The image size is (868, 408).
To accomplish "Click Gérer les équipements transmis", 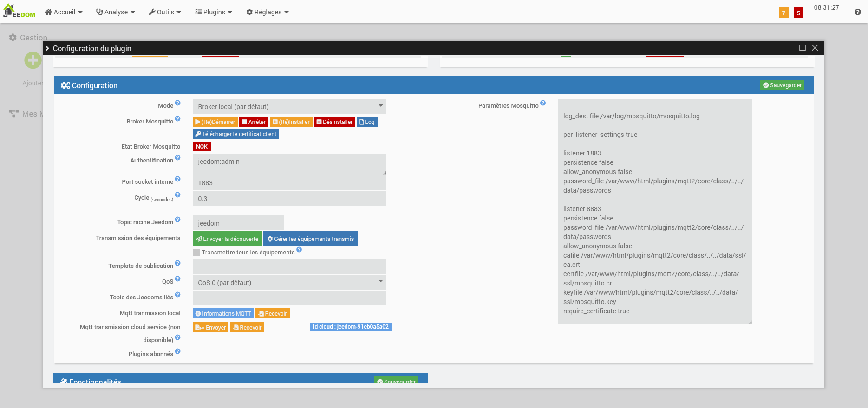I will [x=310, y=239].
